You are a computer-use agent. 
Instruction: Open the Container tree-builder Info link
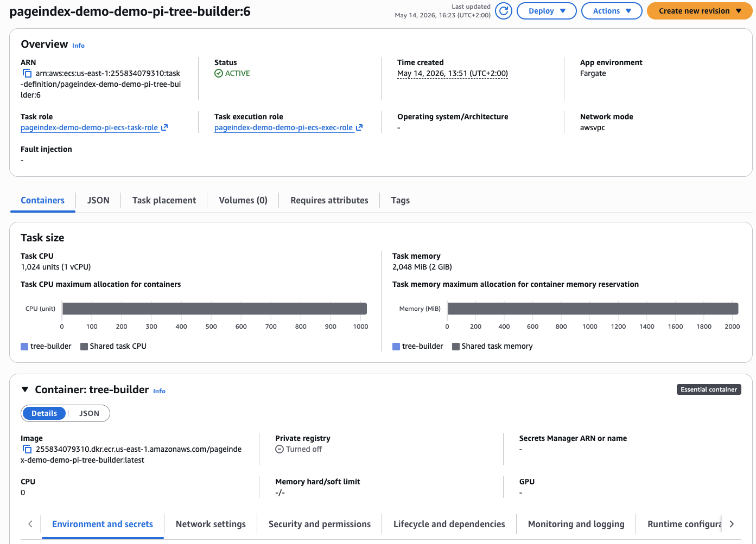pyautogui.click(x=159, y=391)
